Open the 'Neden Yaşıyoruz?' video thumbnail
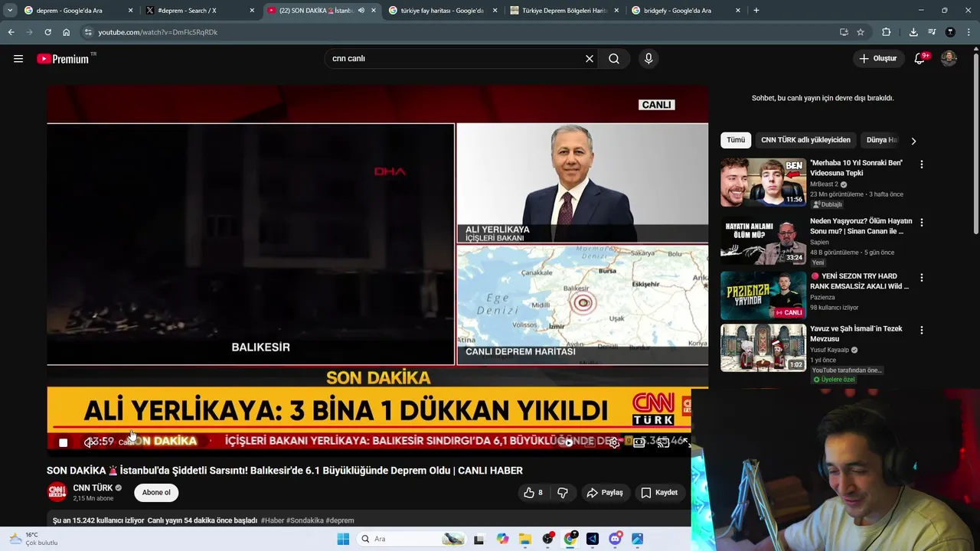980x551 pixels. click(763, 240)
